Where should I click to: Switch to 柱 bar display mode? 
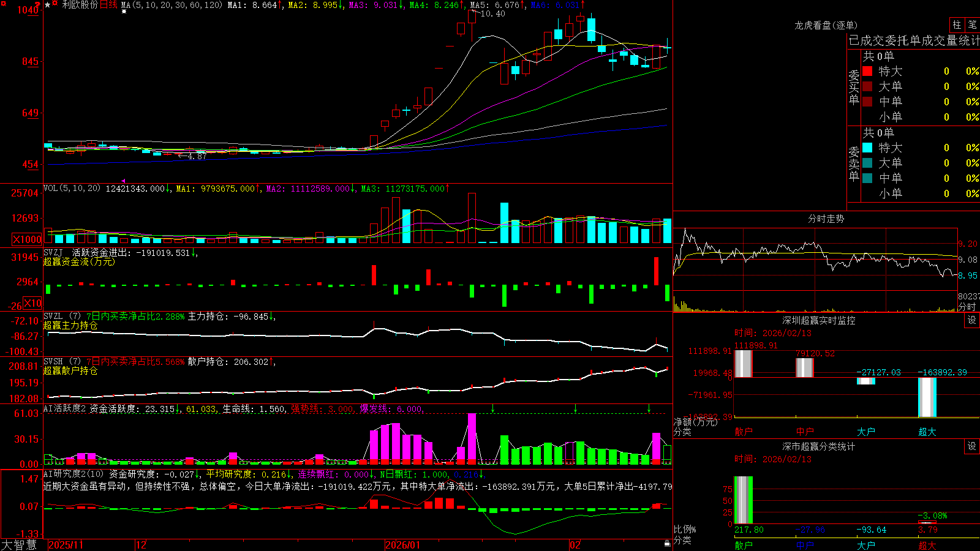pos(957,25)
